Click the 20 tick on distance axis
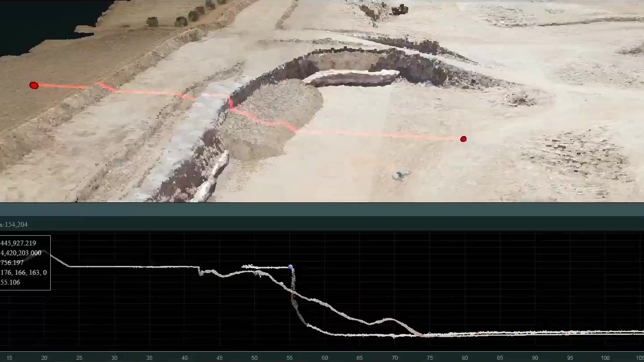644x362 pixels. pos(44,358)
